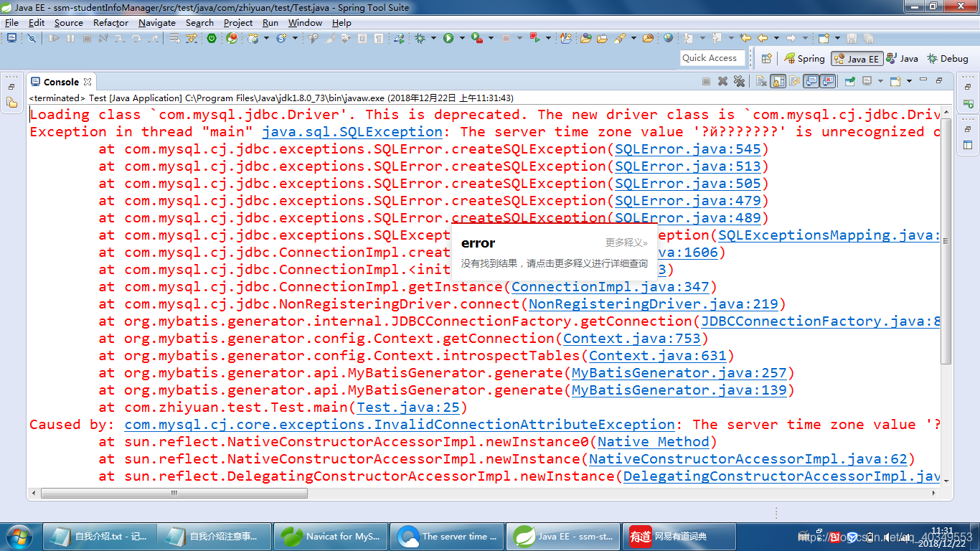The width and height of the screenshot is (980, 551).
Task: Toggle the Use Step Filters icon
Action: (191, 38)
